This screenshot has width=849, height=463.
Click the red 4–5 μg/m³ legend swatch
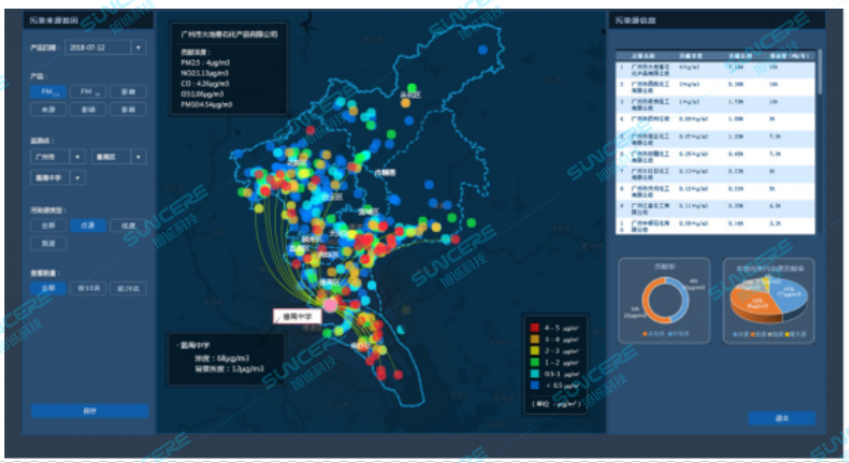(x=532, y=326)
